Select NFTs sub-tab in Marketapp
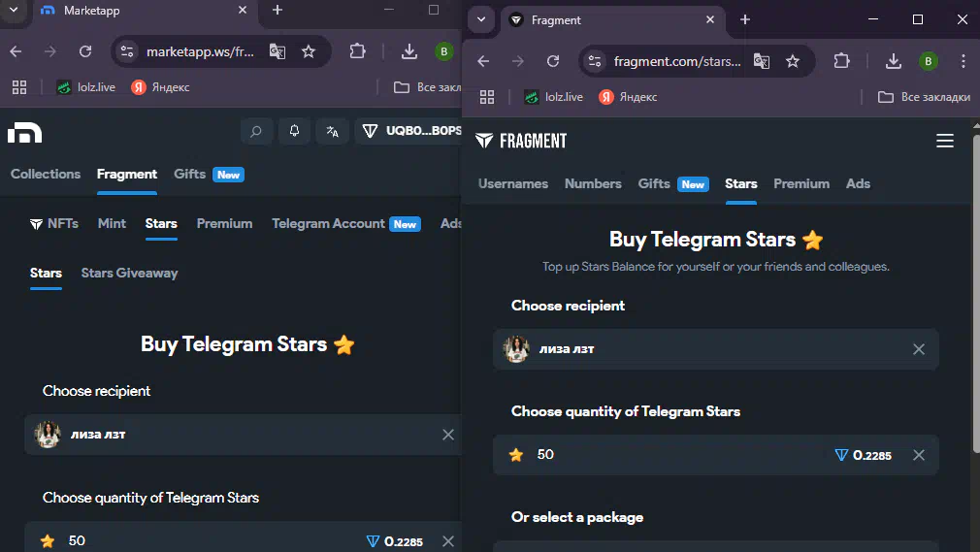Viewport: 980px width, 552px height. coord(54,224)
